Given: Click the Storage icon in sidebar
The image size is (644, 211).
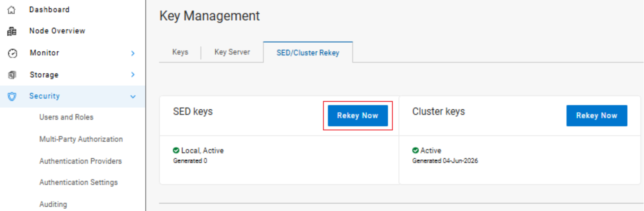Looking at the screenshot, I should [12, 75].
